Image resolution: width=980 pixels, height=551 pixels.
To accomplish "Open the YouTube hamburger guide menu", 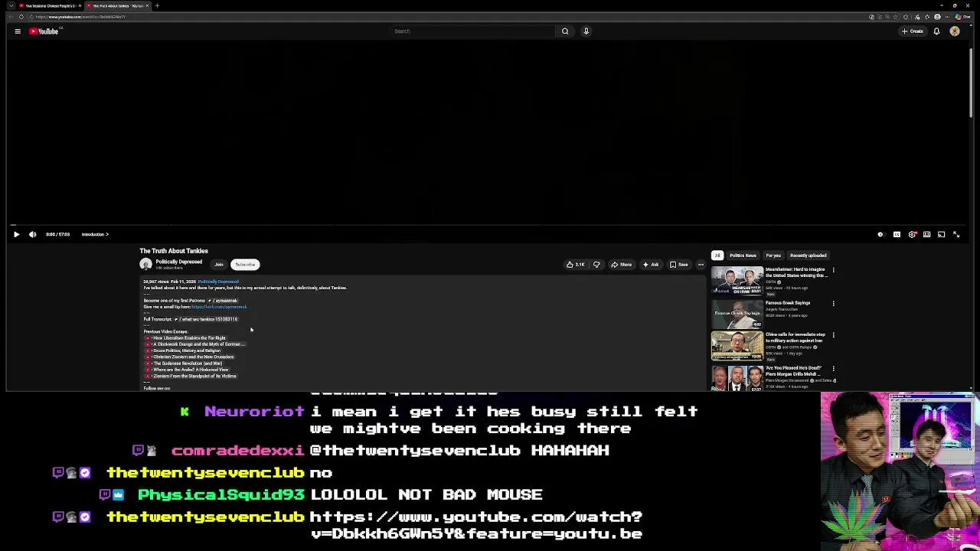I will click(18, 31).
